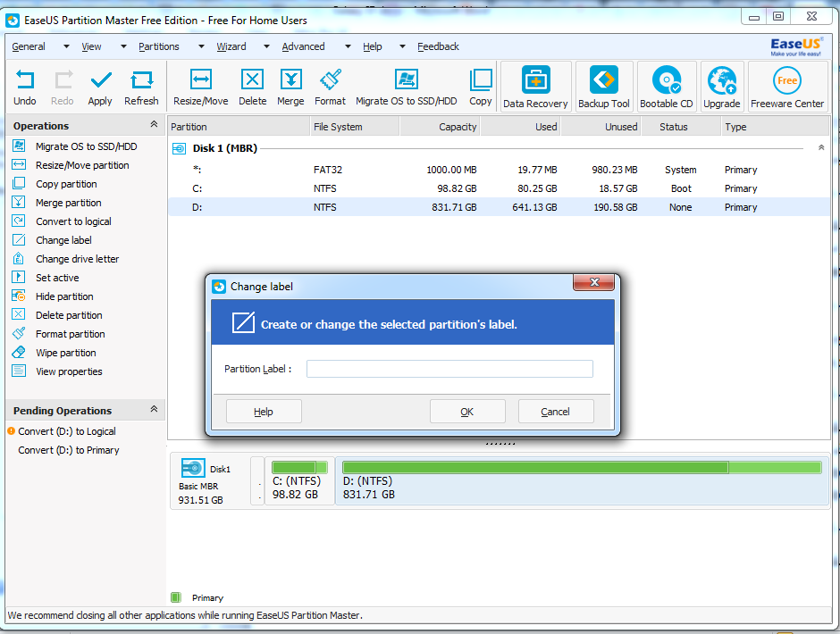840x634 pixels.
Task: Open View properties in Operations panel
Action: (x=69, y=371)
